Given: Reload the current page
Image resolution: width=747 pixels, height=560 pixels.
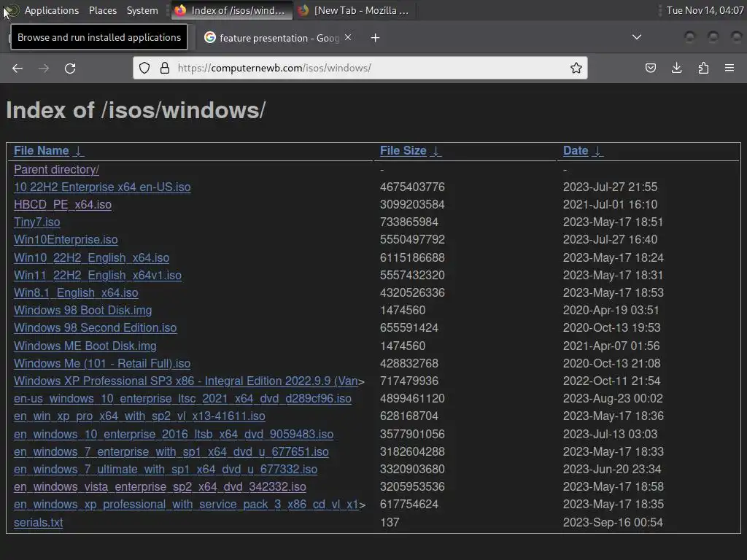Looking at the screenshot, I should pos(70,68).
